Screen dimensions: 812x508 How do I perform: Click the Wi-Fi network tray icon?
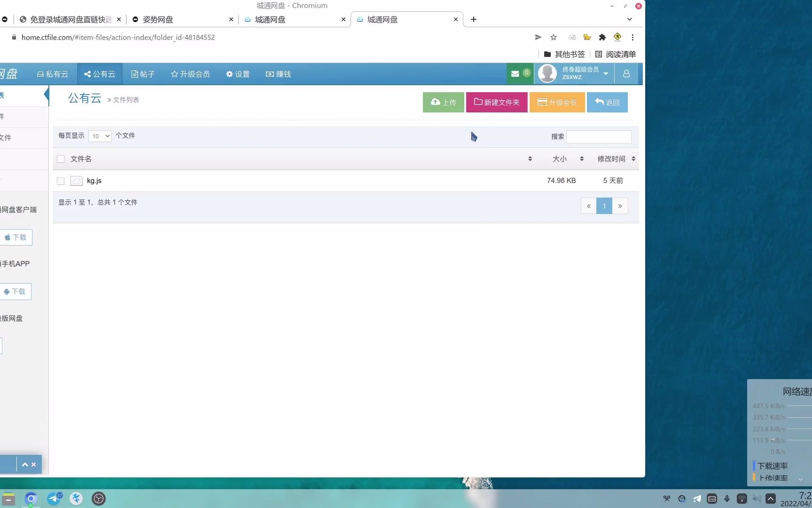coord(742,499)
